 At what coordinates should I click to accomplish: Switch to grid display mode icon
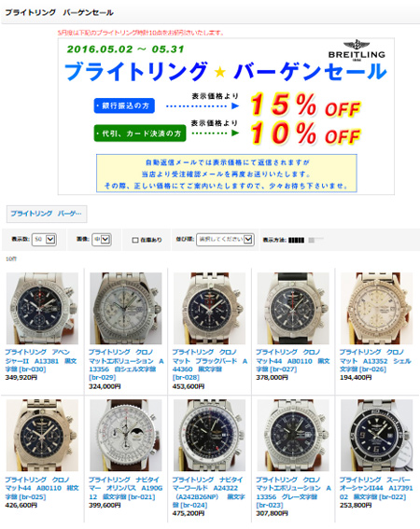(x=297, y=240)
